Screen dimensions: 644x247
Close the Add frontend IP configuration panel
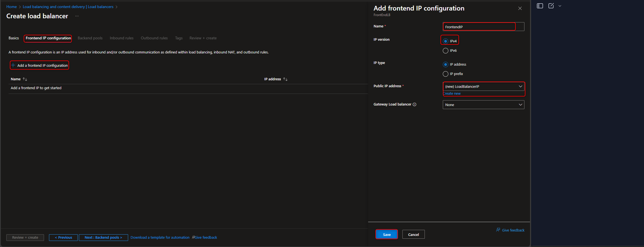coord(520,8)
